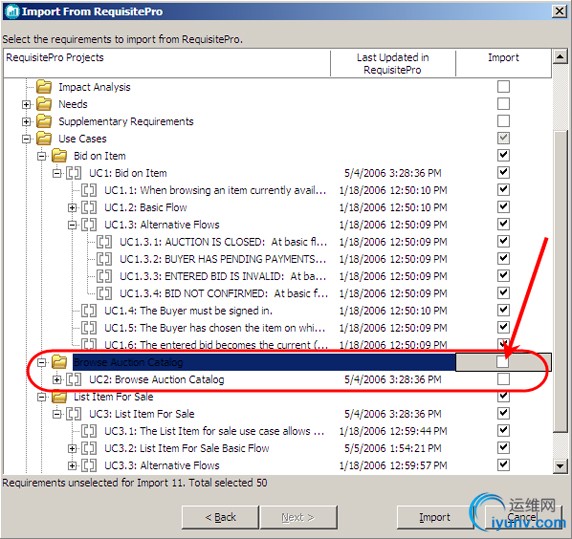Viewport: 572px width, 539px height.
Task: Select the UC3.1: The List Item for sale row
Action: click(x=278, y=431)
